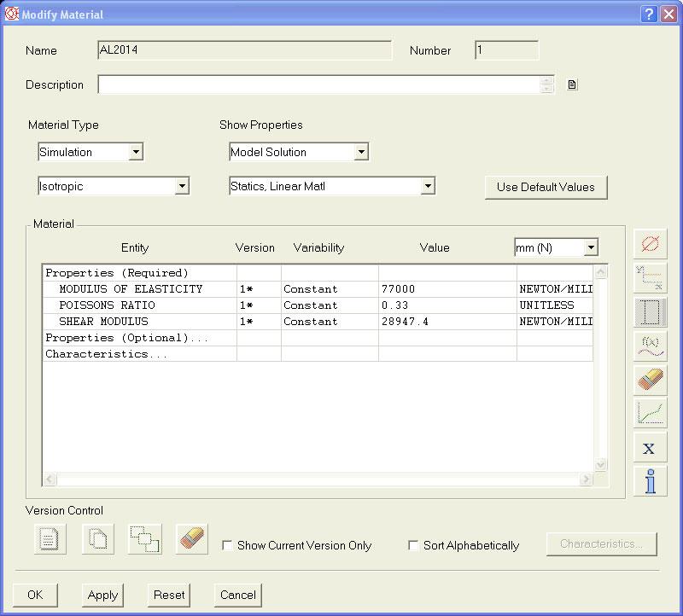Open the Model Solution dropdown

(361, 152)
